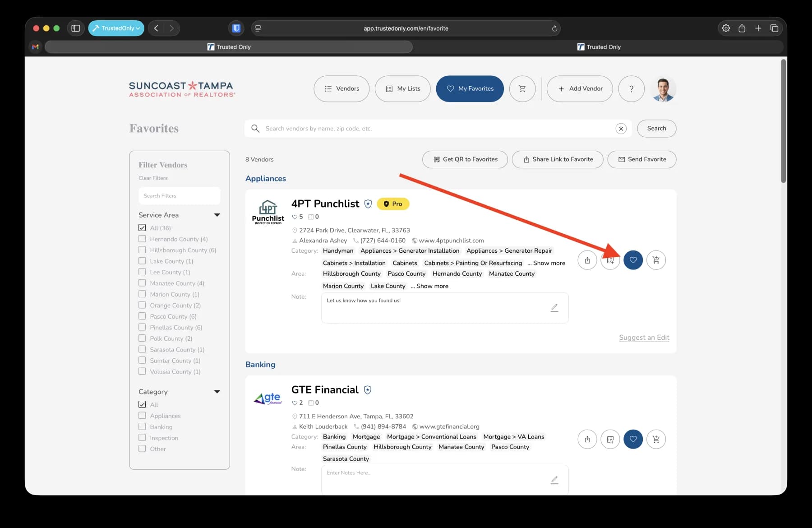Viewport: 812px width, 528px height.
Task: Toggle the All (36) service area checkbox
Action: tap(142, 228)
